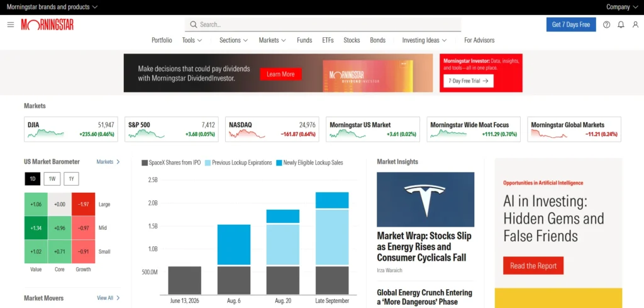The width and height of the screenshot is (644, 308).
Task: Click the Aug. 6 chart bar
Action: point(234,260)
